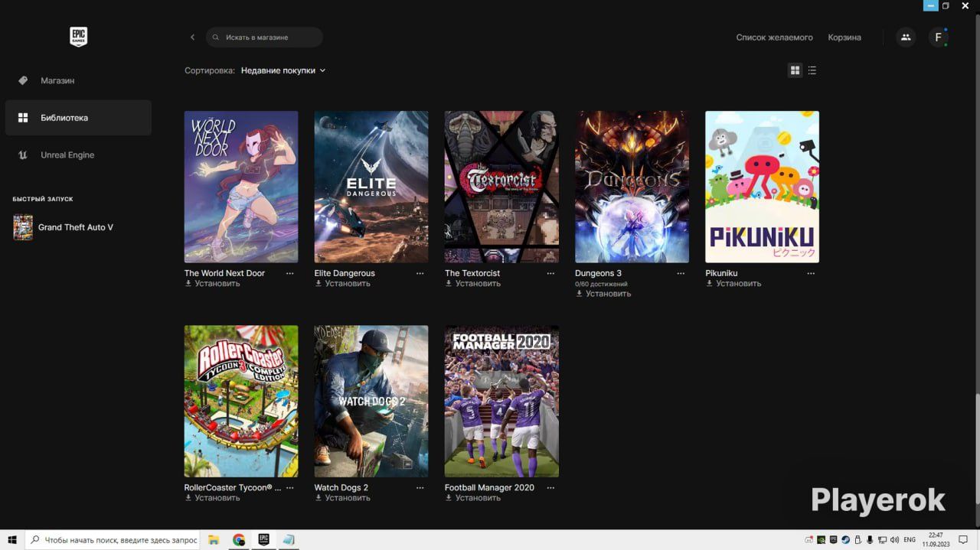Install Football Manager 2020
980x550 pixels.
(x=473, y=498)
